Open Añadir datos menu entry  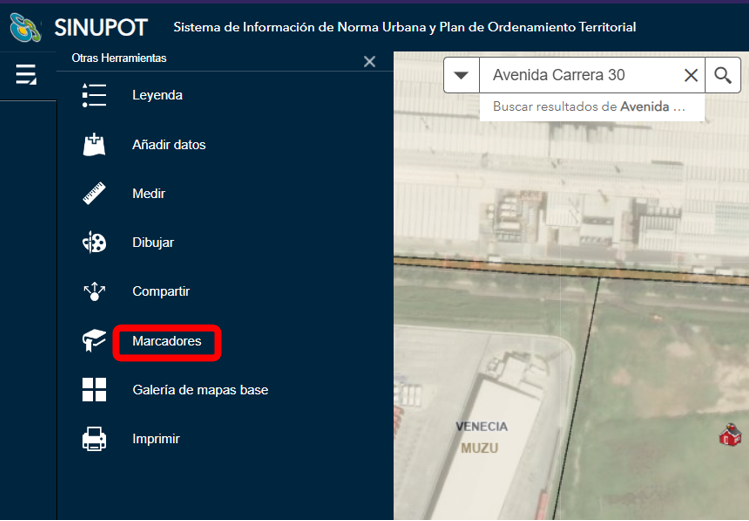pos(169,144)
